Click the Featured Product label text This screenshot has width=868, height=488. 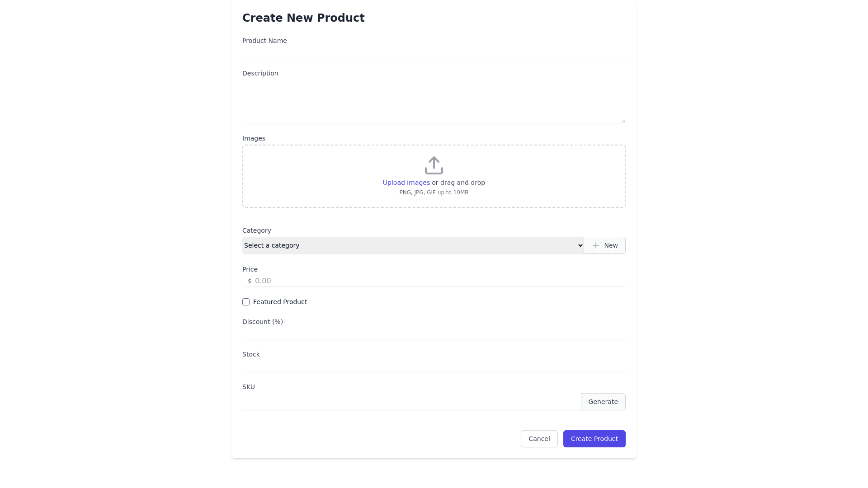coord(280,302)
